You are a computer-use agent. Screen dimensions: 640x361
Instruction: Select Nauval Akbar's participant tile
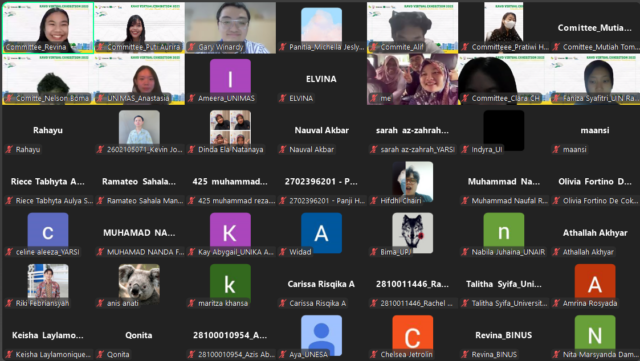(321, 130)
